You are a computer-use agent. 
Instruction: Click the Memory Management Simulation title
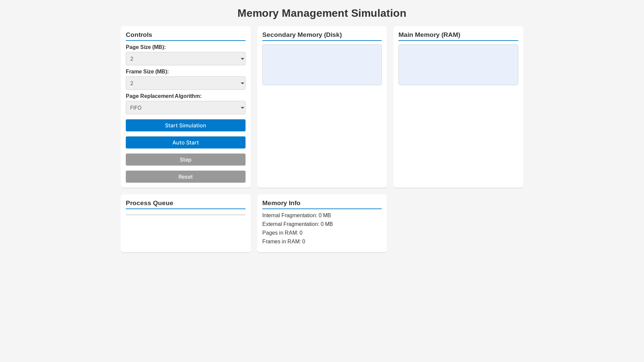(x=322, y=13)
